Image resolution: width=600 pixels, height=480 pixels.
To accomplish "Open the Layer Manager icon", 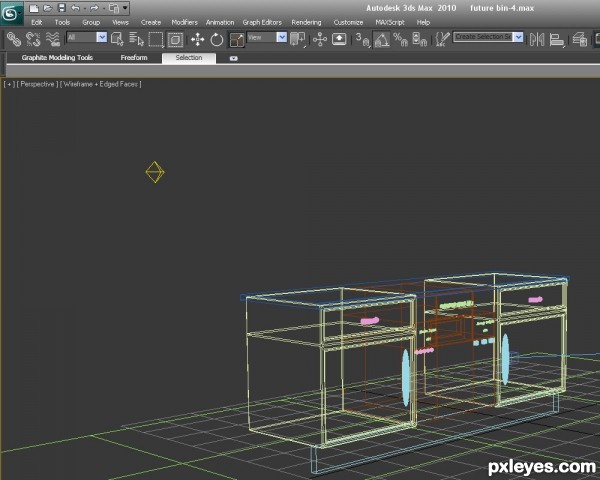I will 580,39.
